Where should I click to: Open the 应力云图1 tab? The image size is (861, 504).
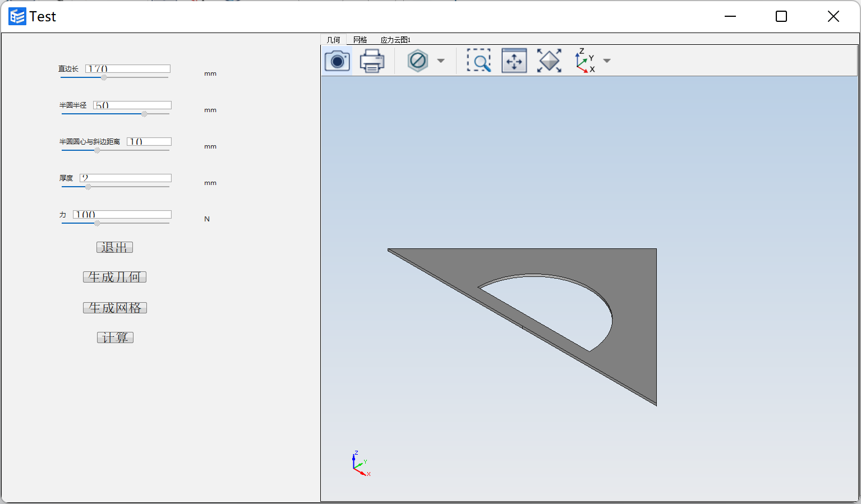[x=395, y=40]
